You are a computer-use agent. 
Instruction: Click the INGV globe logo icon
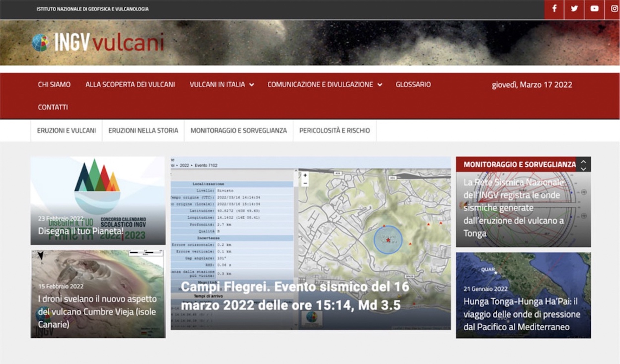point(40,43)
